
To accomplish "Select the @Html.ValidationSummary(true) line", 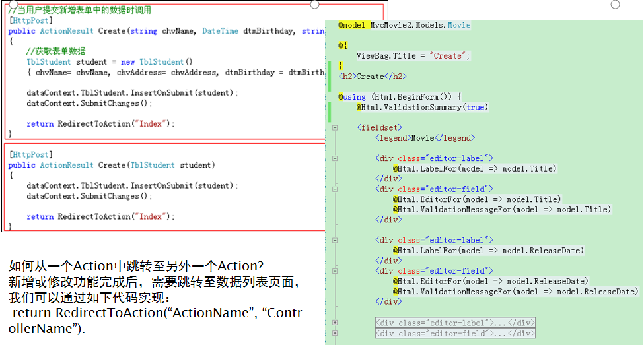I will point(421,107).
